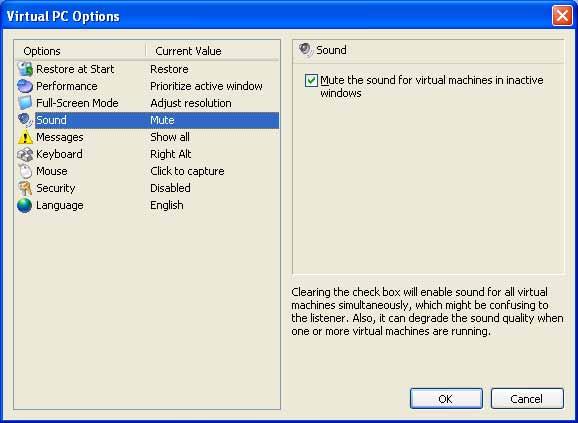Click the Full-Screen Mode monitor icon

coord(25,103)
